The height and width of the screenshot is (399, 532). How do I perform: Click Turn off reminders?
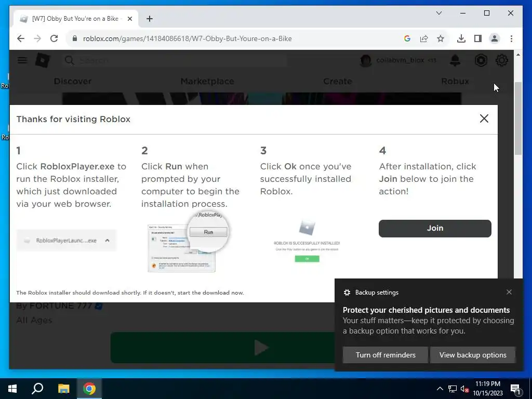pyautogui.click(x=385, y=355)
